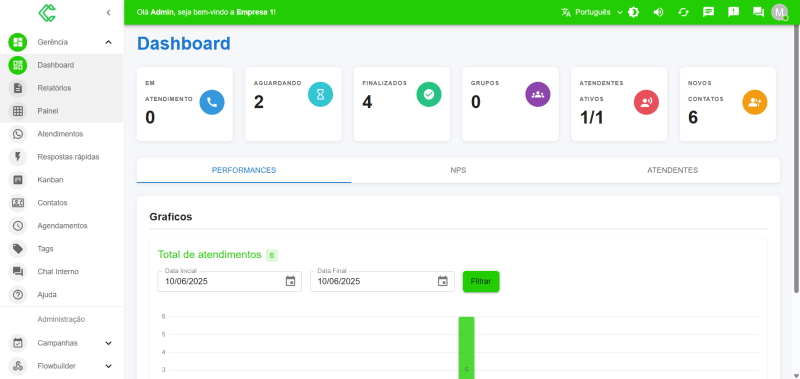Click the Kanban board icon
The height and width of the screenshot is (379, 800).
pyautogui.click(x=18, y=180)
